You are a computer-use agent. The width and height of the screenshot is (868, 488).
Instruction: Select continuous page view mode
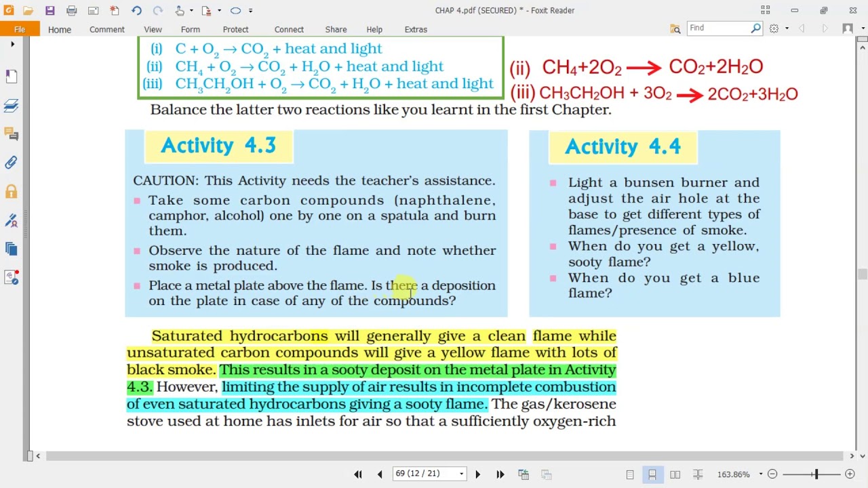pyautogui.click(x=652, y=474)
